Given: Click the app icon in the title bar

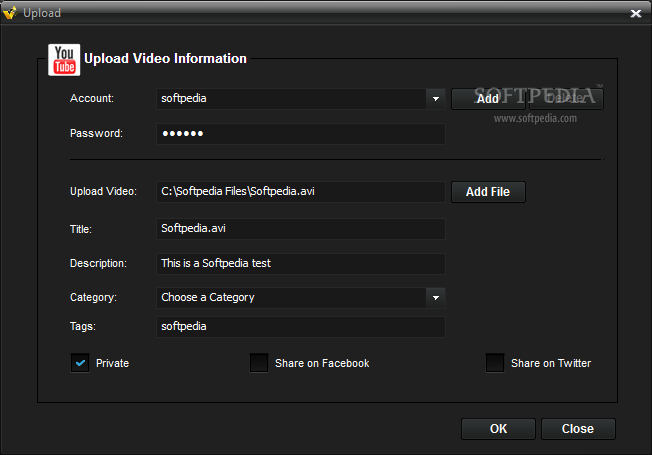Looking at the screenshot, I should [10, 12].
